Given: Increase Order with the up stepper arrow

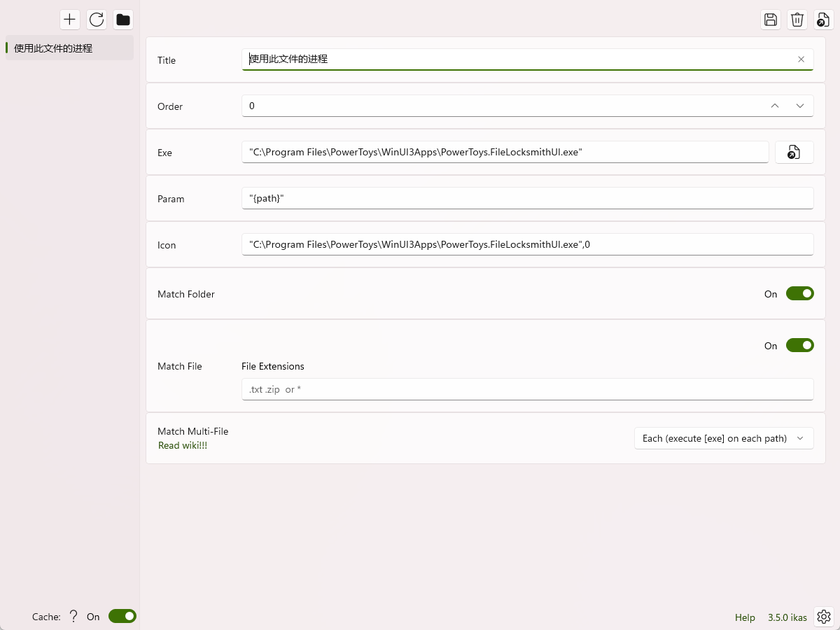Looking at the screenshot, I should tap(775, 106).
